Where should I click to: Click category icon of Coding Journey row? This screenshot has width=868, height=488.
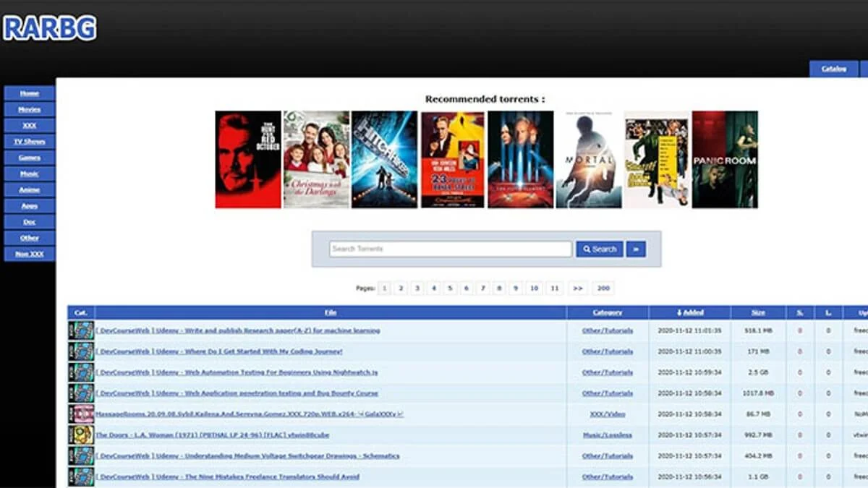81,351
